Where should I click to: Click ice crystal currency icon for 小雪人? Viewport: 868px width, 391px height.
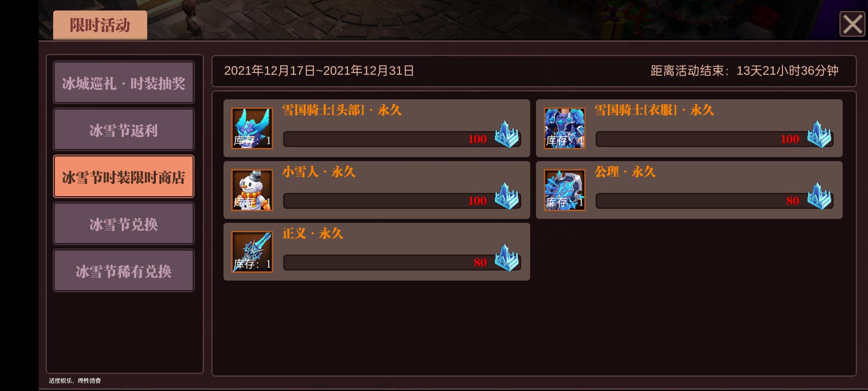click(x=507, y=196)
